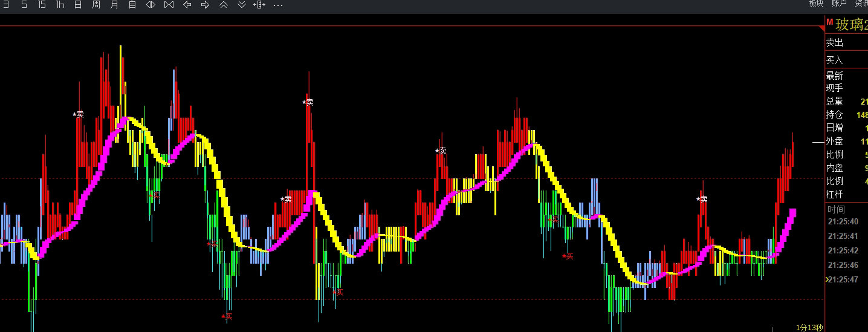Image resolution: width=868 pixels, height=332 pixels.
Task: Switch chart to 1h period
Action: (x=60, y=5)
